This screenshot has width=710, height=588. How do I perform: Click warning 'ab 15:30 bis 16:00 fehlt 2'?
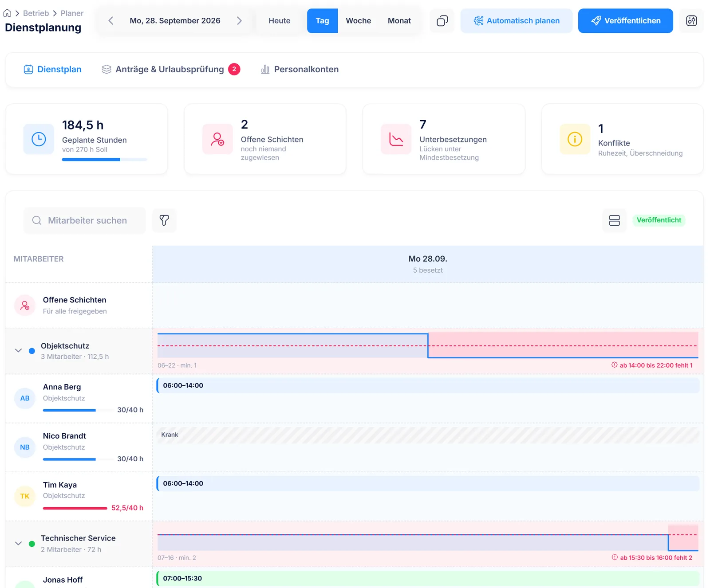652,558
